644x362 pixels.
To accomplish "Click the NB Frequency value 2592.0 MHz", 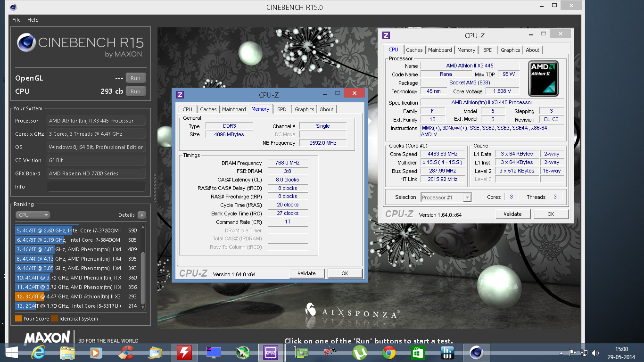I will [323, 143].
